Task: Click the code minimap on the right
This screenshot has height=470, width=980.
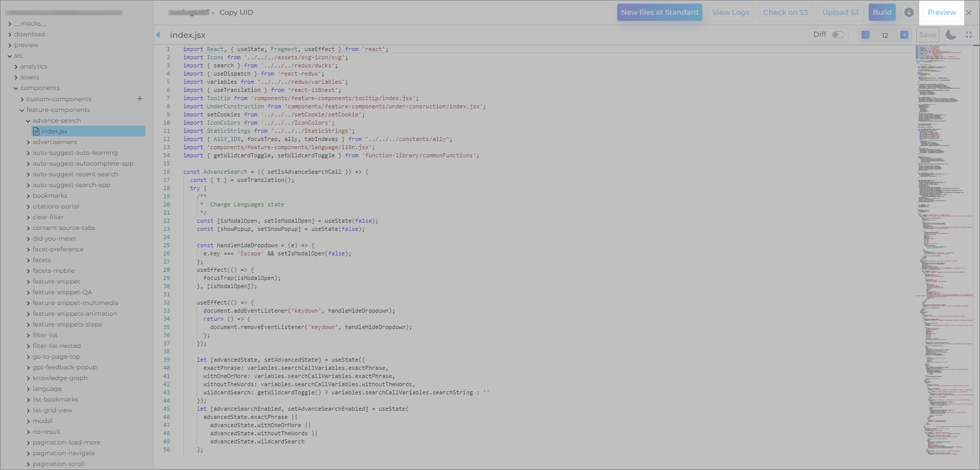Action: (x=943, y=204)
